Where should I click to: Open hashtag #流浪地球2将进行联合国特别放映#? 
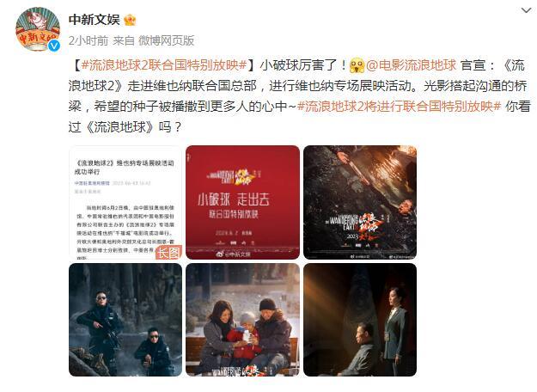pos(399,107)
